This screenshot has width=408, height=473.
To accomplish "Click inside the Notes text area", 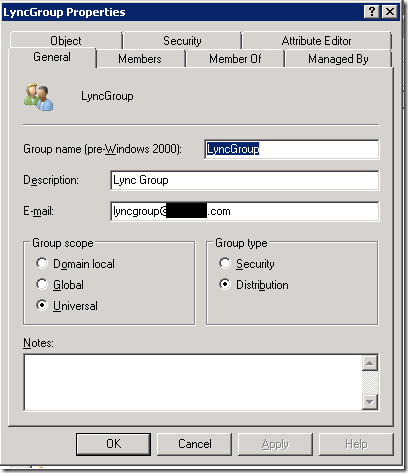I will pos(193,382).
